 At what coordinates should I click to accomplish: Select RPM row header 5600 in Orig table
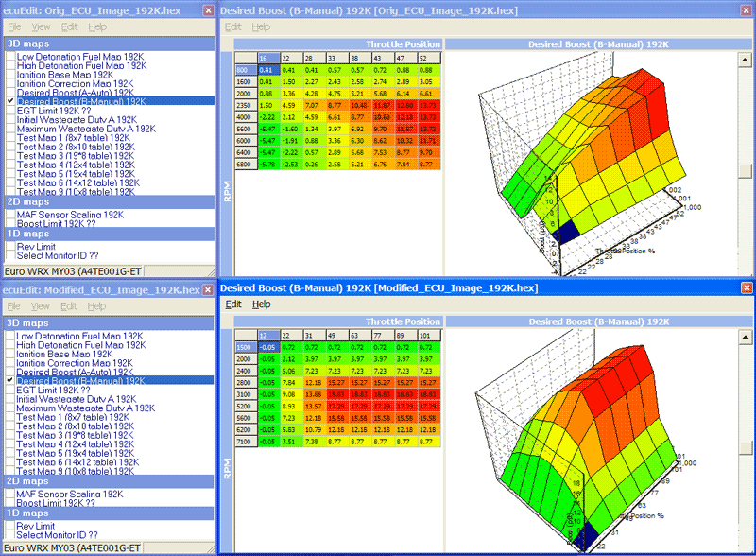(x=246, y=129)
